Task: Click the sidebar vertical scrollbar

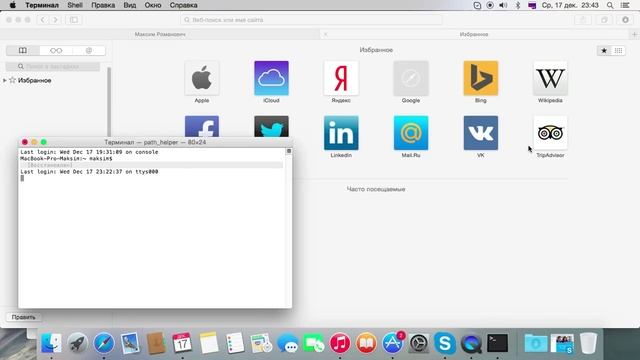Action: [109, 102]
